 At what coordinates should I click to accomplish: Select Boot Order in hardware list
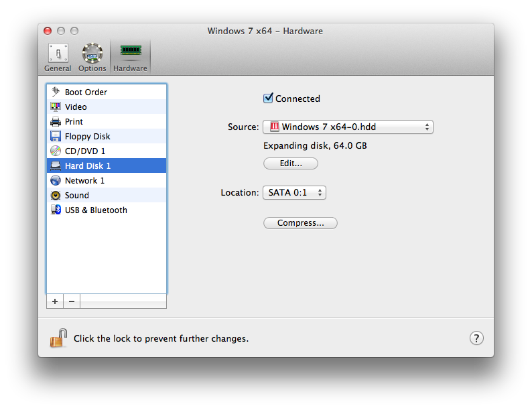click(107, 92)
